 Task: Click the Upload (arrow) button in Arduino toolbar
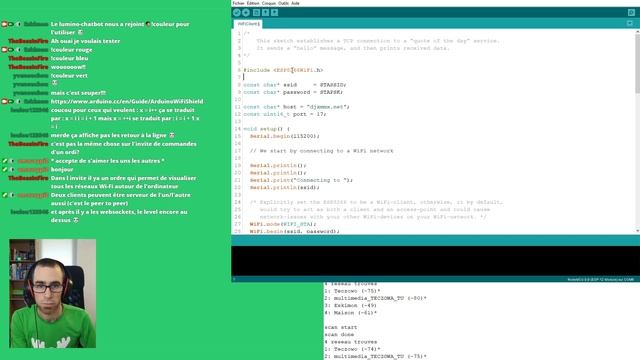coord(246,13)
